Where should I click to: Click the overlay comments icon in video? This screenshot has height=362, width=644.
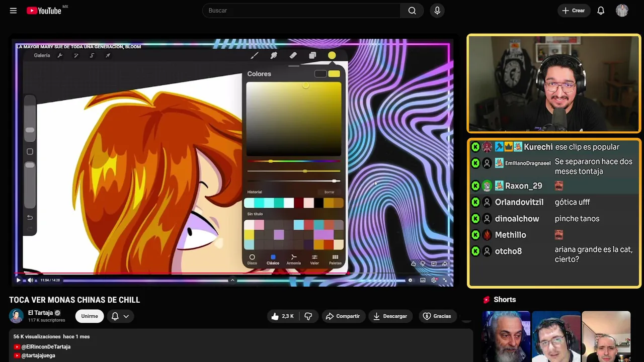coord(434,263)
